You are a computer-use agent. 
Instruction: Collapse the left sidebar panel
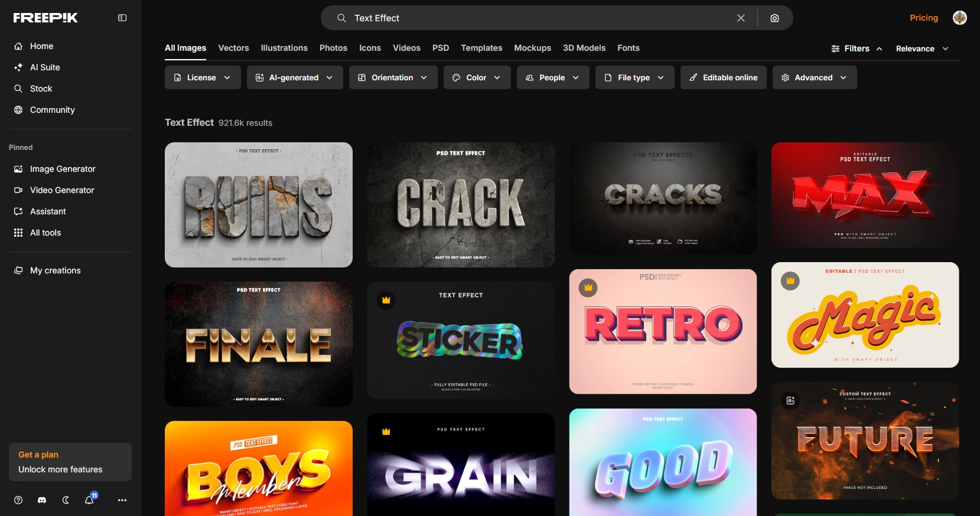click(x=122, y=18)
